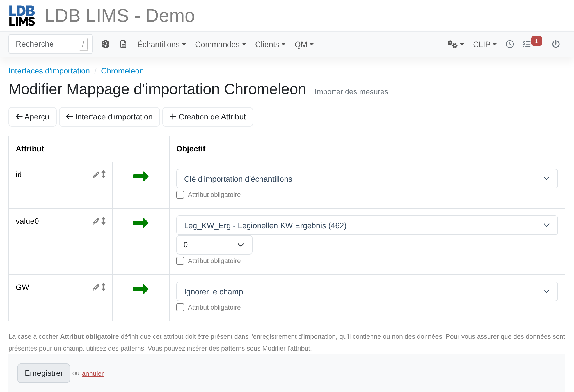
Task: Open the document report icon
Action: coord(124,44)
